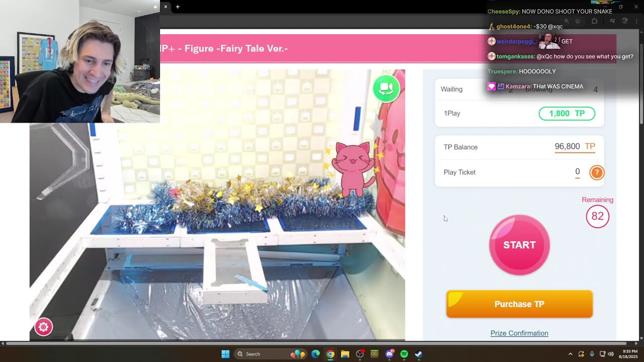The height and width of the screenshot is (362, 644).
Task: Open the browser extensions puzzle icon
Action: (x=594, y=21)
